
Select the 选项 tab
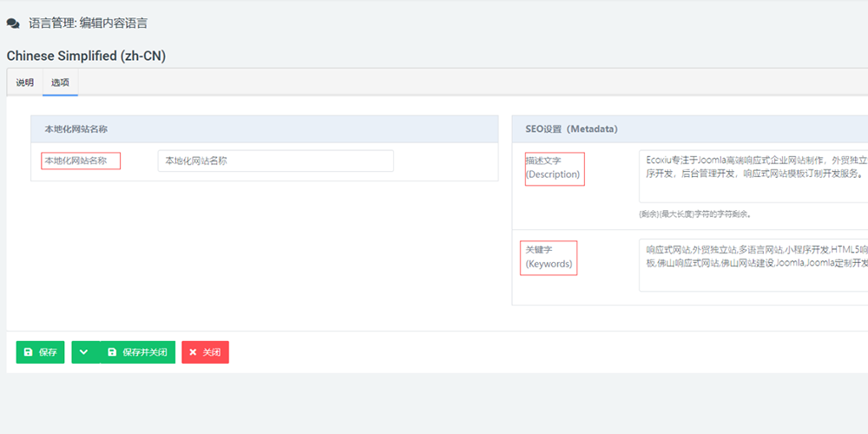pos(60,83)
